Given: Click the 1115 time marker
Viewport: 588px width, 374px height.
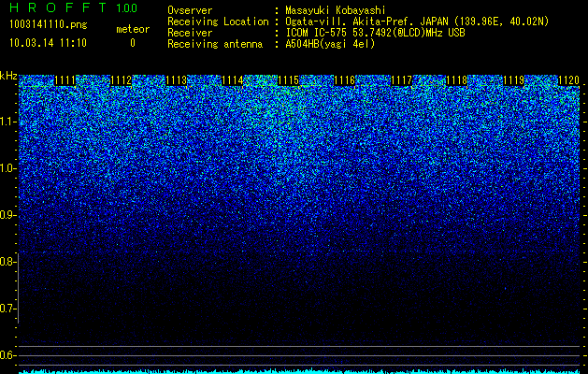Looking at the screenshot, I should tap(288, 80).
